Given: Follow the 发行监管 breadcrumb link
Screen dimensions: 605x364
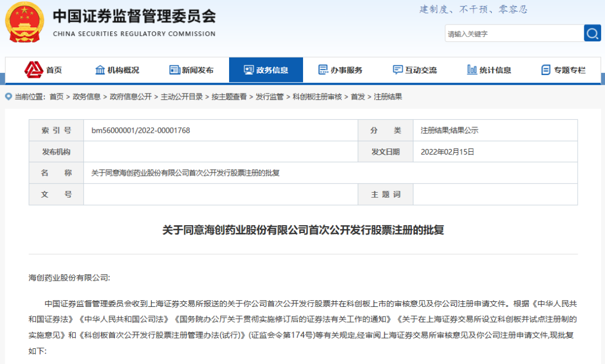Looking at the screenshot, I should [269, 97].
